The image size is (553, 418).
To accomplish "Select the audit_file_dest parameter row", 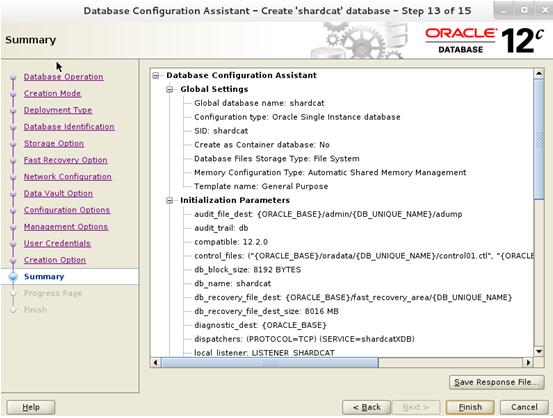I will [x=328, y=214].
